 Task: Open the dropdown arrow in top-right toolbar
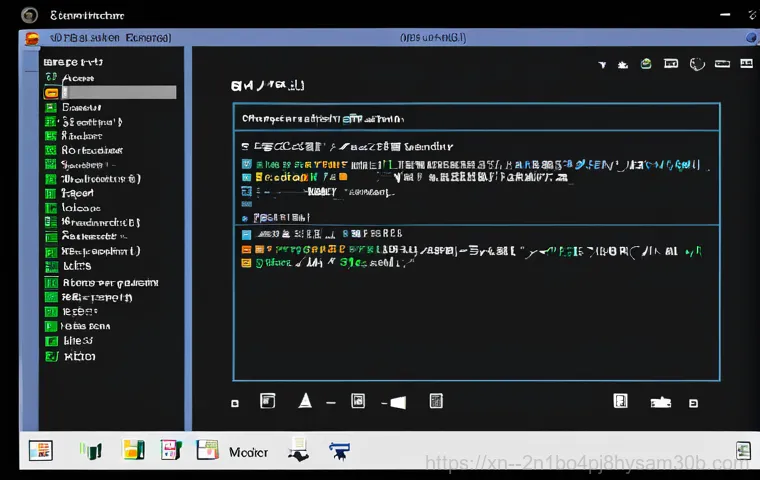tap(602, 65)
